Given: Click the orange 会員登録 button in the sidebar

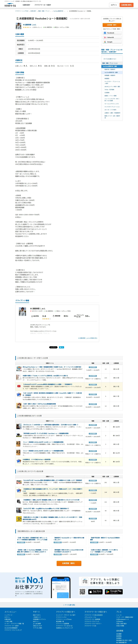Looking at the screenshot, I should 112,25.
